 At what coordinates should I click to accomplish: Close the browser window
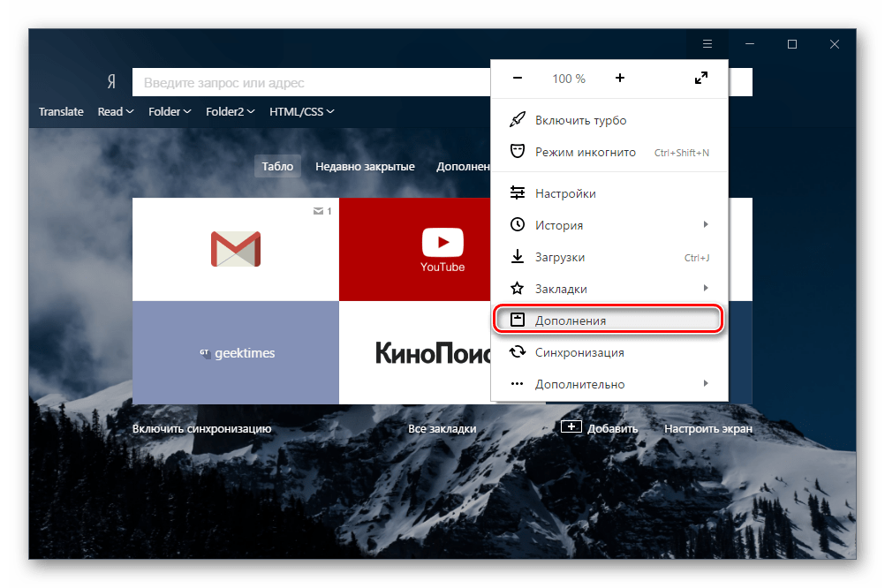834,44
